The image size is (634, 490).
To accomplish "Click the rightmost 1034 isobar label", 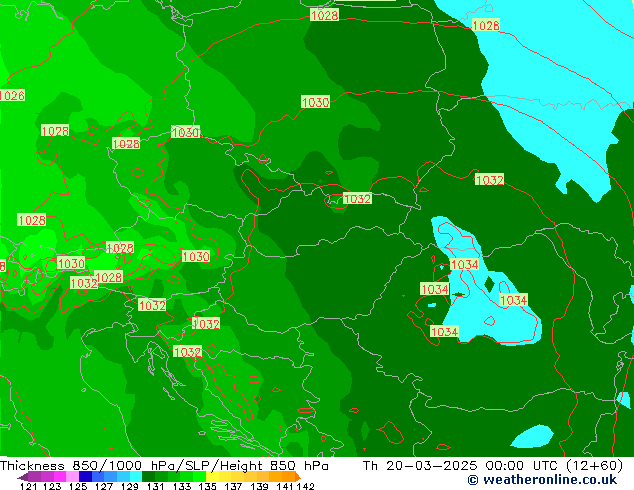I will point(514,300).
